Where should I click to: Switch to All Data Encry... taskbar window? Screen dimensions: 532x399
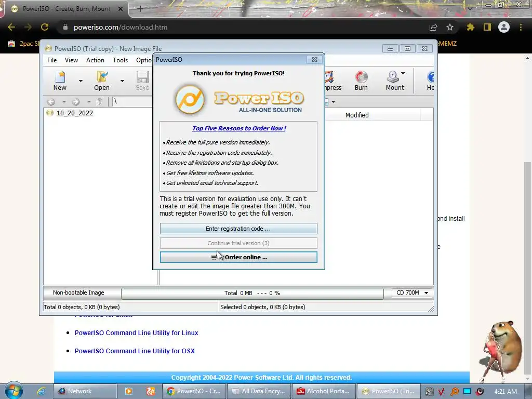pyautogui.click(x=259, y=391)
